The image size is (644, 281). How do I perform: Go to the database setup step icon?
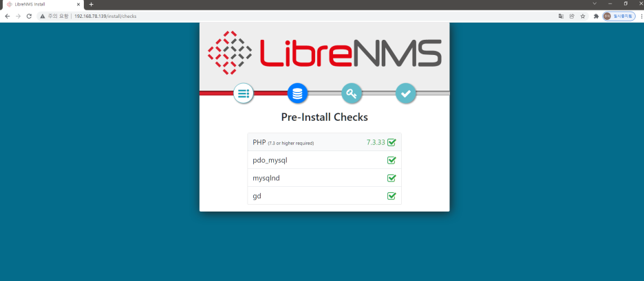[297, 93]
